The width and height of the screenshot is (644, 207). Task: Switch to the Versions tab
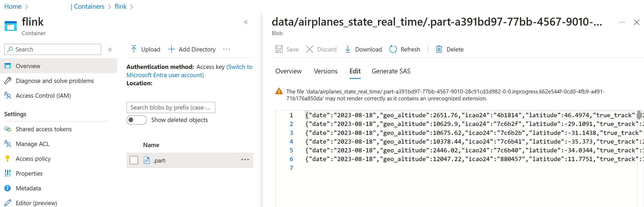coord(325,71)
